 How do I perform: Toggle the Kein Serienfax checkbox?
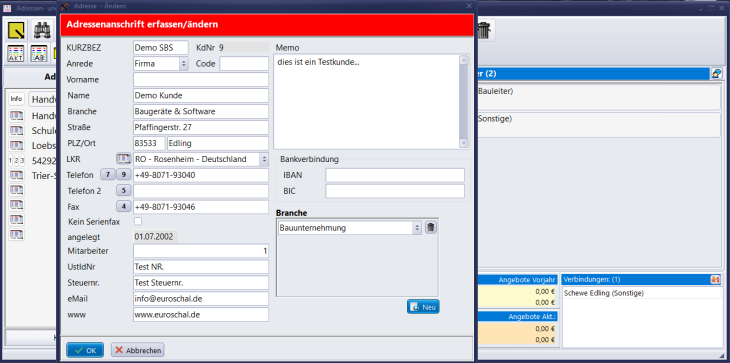click(138, 221)
